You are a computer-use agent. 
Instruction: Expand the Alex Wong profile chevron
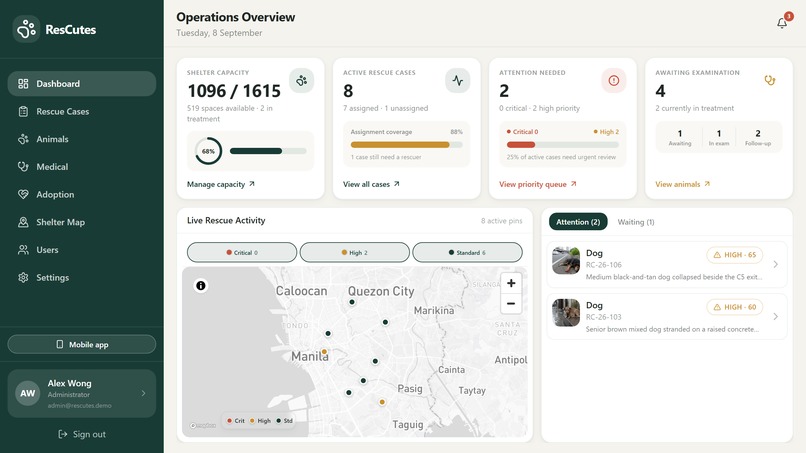pos(143,393)
